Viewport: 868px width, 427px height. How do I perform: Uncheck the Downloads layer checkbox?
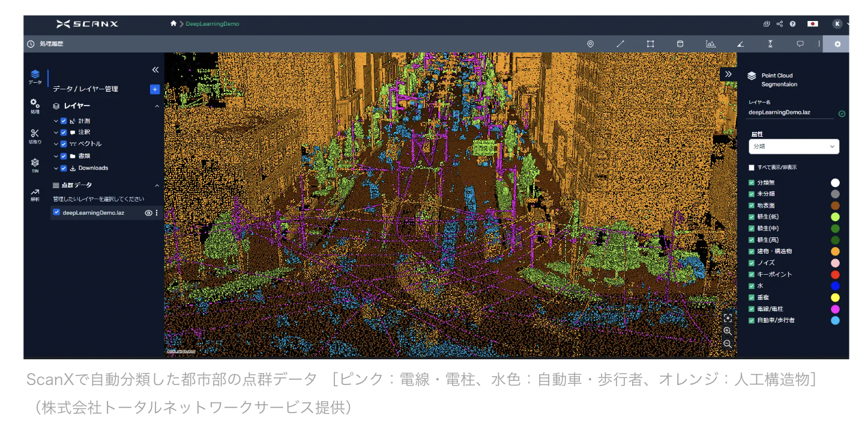pyautogui.click(x=64, y=168)
